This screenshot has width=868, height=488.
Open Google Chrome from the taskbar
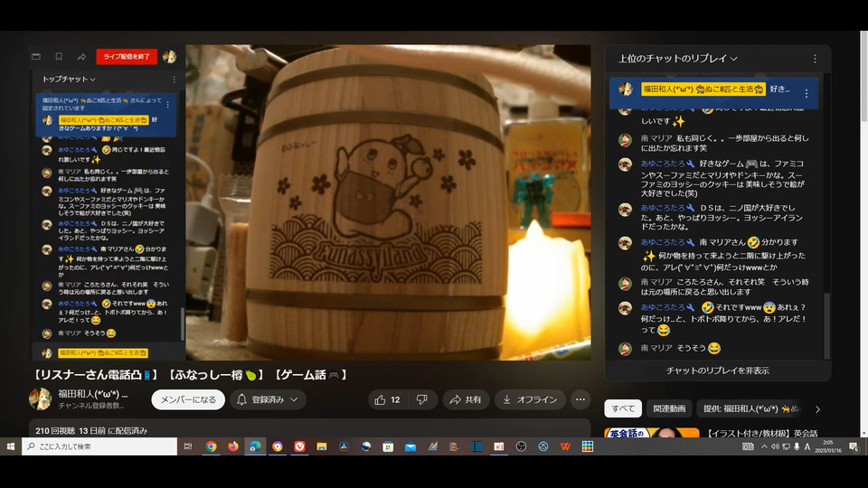(x=211, y=446)
